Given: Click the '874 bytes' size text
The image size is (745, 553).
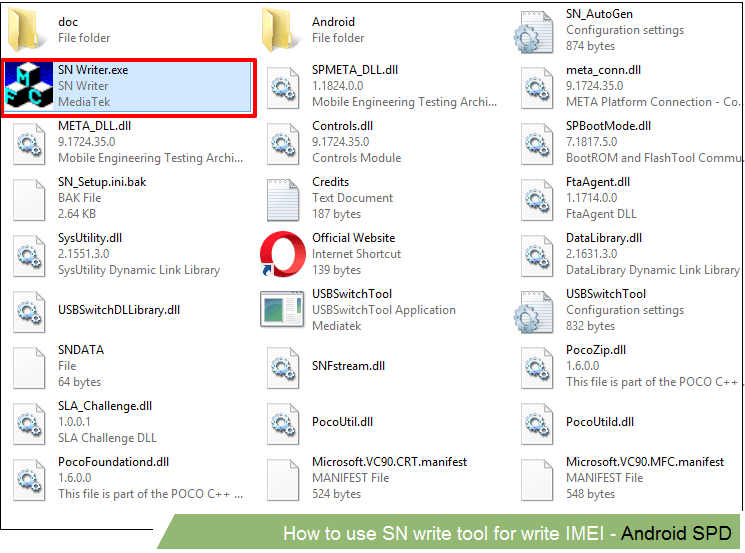Looking at the screenshot, I should (x=591, y=47).
